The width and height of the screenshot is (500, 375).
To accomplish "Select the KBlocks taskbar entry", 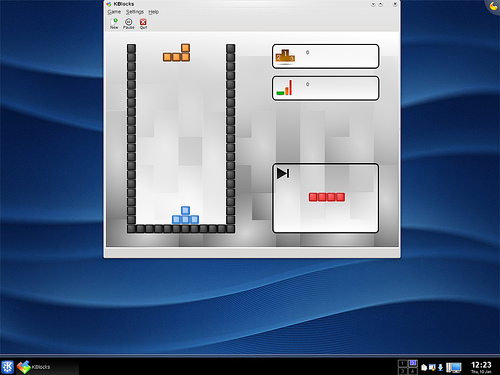I will click(x=47, y=367).
